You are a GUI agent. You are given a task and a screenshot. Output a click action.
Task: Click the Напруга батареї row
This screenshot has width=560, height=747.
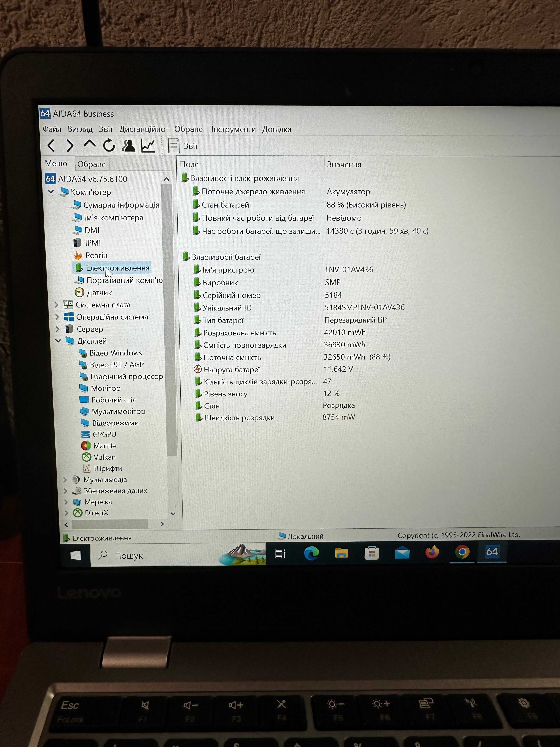(273, 369)
